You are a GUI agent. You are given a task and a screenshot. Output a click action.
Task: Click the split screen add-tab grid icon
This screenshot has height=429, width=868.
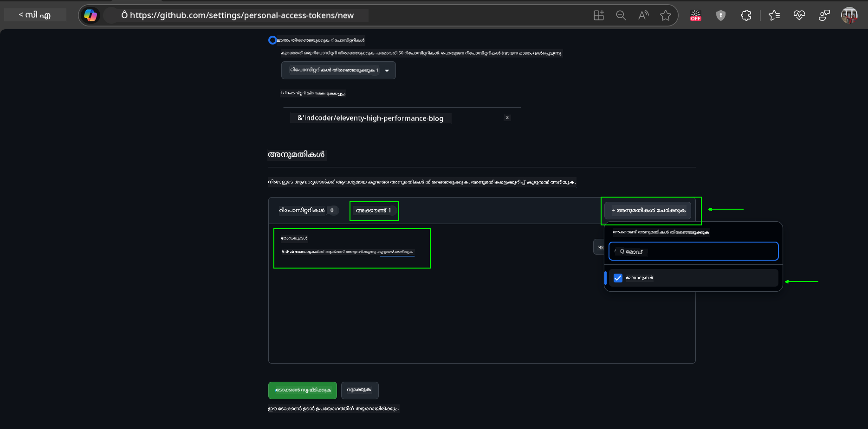599,15
